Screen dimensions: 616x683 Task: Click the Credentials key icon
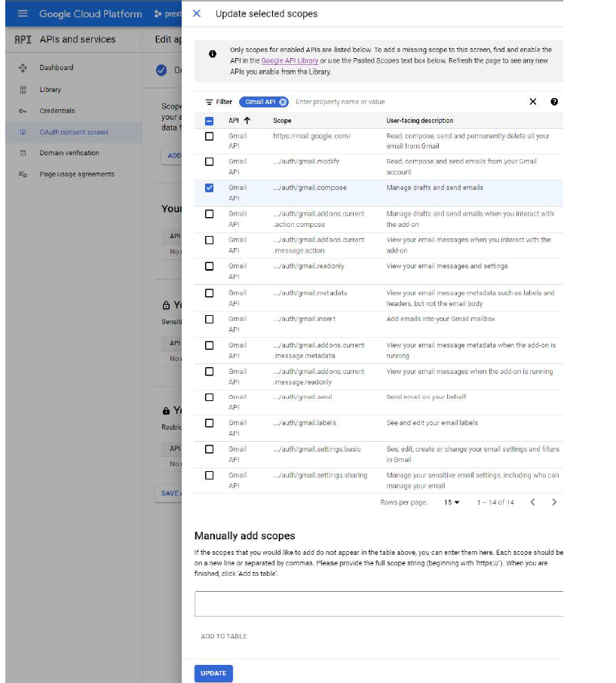(x=23, y=111)
